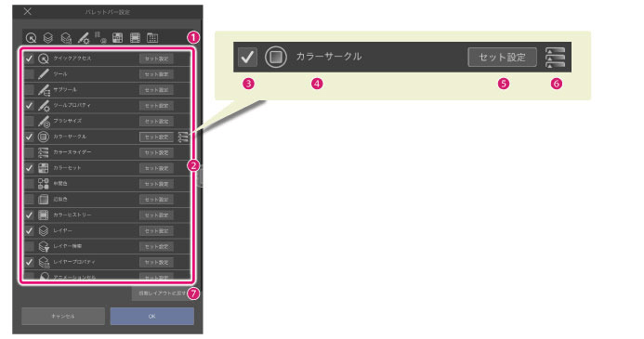Close the palette bar settings dialog
The height and width of the screenshot is (339, 644).
coord(28,11)
